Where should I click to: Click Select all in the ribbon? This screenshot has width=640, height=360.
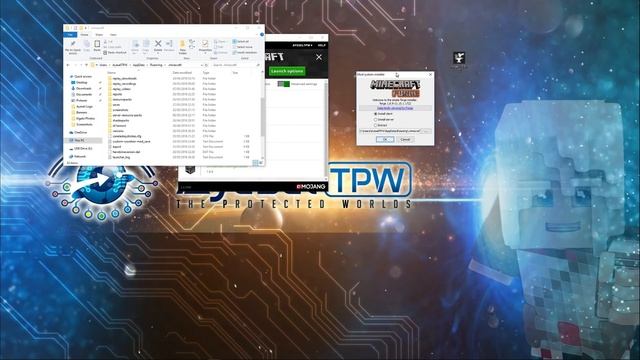point(241,41)
